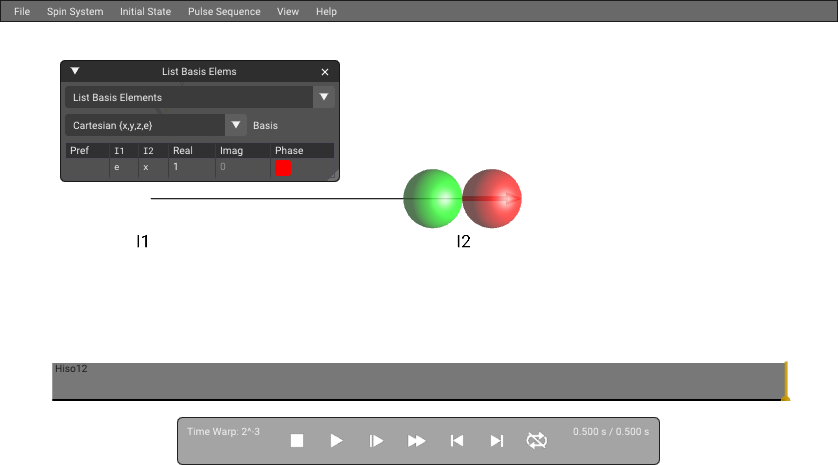Fast forward the simulation
The image size is (838, 465).
(x=416, y=440)
